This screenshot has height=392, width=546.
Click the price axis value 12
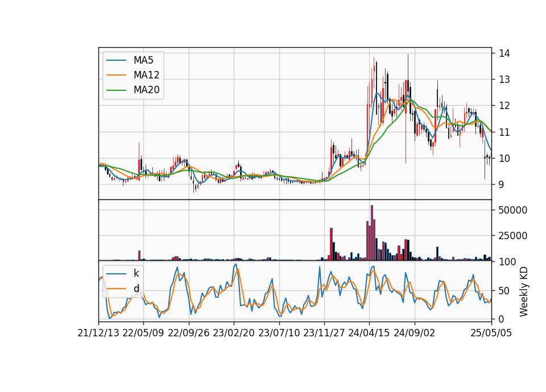504,106
